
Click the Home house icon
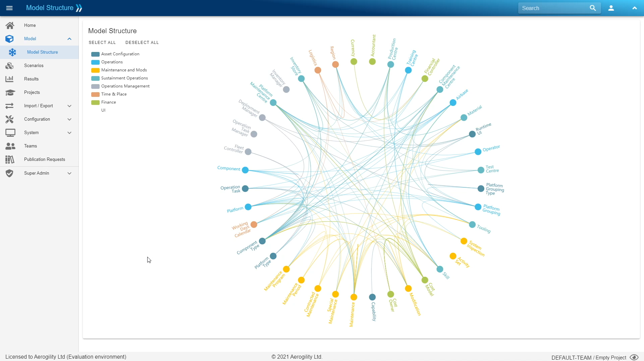pos(10,25)
